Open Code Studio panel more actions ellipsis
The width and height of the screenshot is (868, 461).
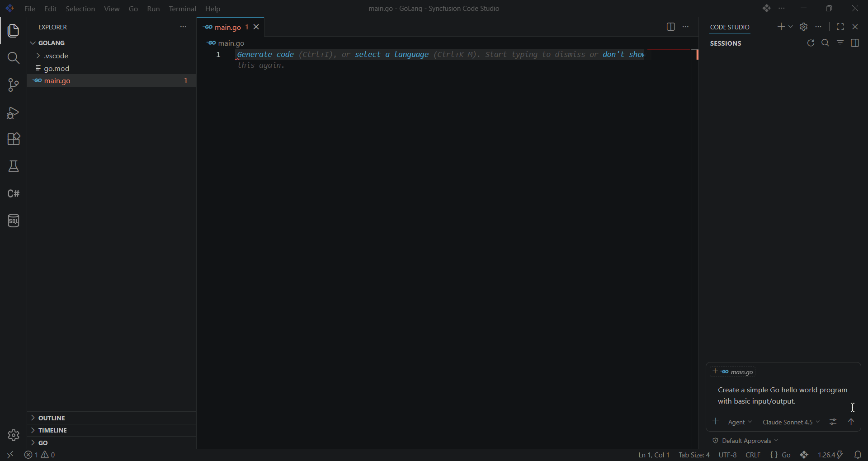(x=819, y=27)
